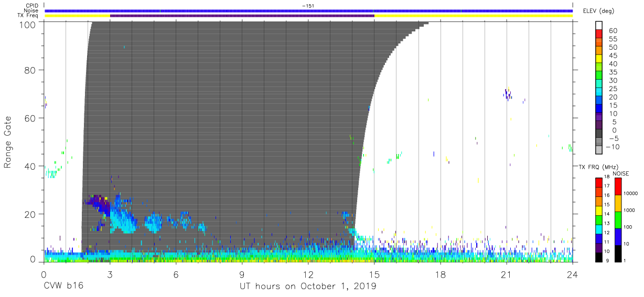
Task: Click the 25 tick label on ELEV colorbar
Action: [x=612, y=89]
